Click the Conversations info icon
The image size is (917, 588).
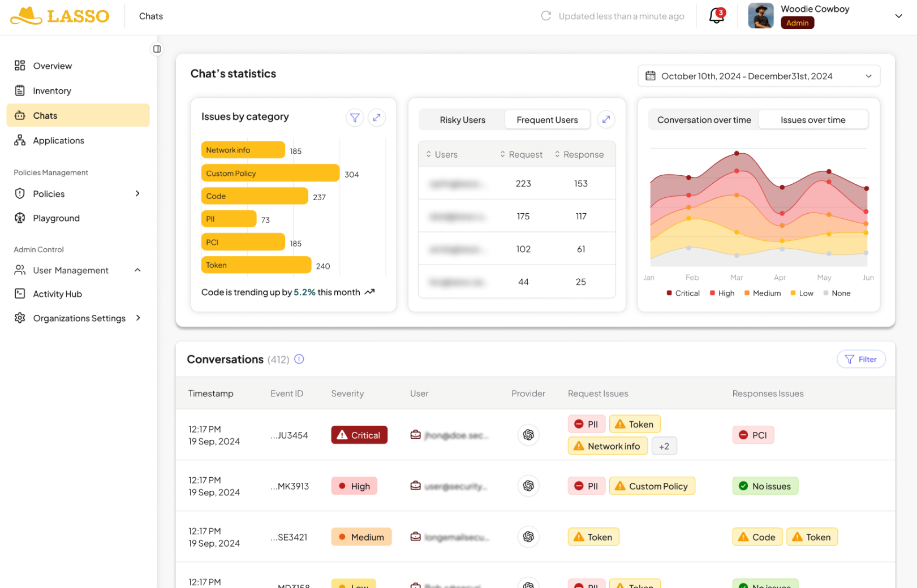[x=299, y=359]
